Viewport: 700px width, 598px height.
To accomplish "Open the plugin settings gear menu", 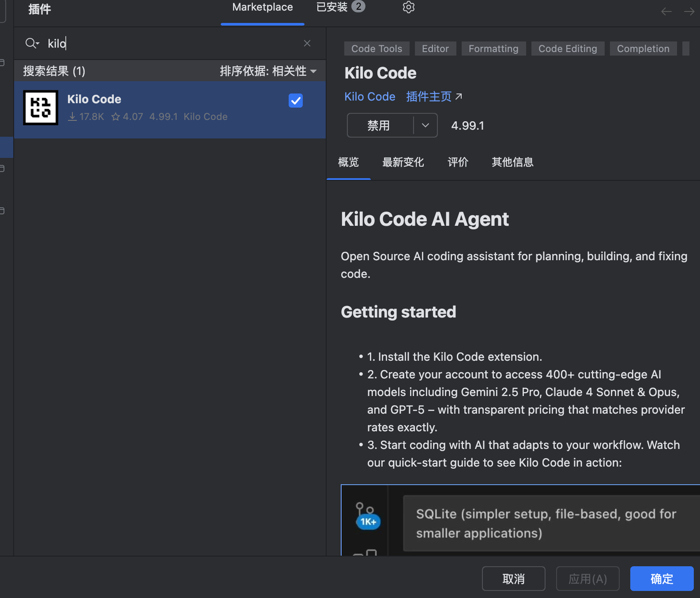I will pos(408,7).
